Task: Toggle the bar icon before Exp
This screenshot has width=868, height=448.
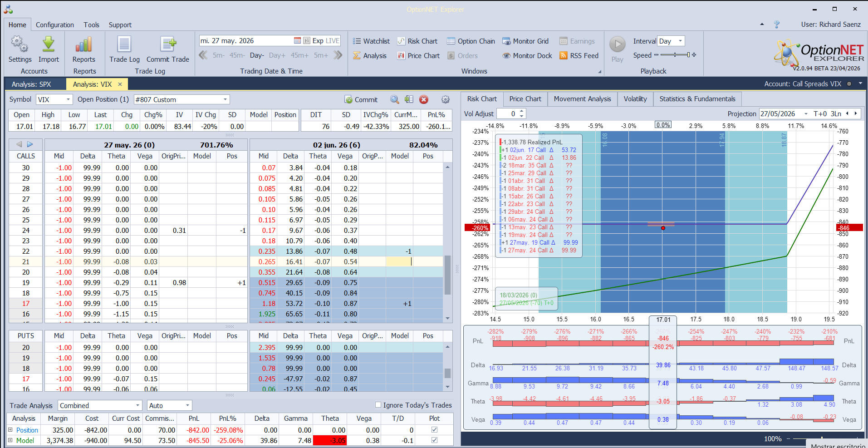Action: (x=307, y=40)
